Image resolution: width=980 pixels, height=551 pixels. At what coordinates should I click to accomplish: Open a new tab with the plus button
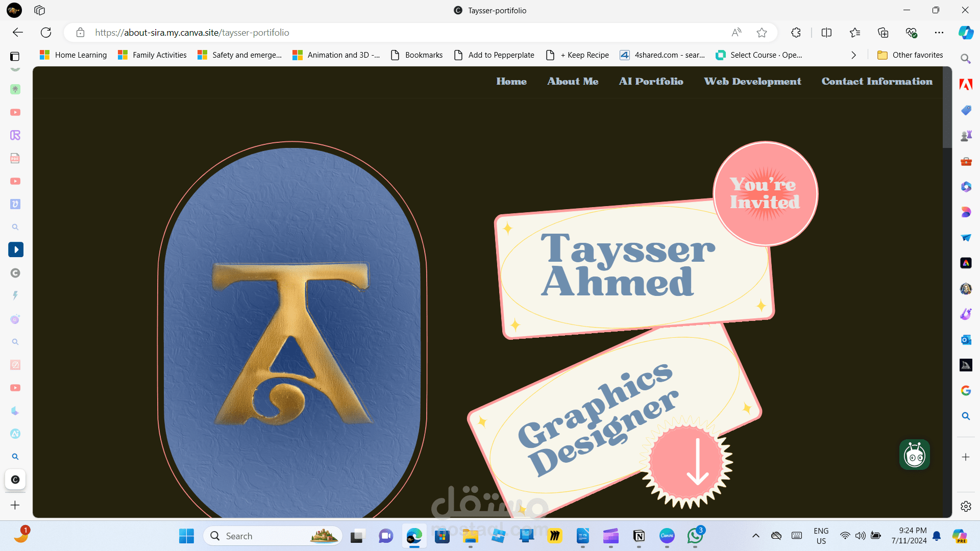(x=15, y=505)
